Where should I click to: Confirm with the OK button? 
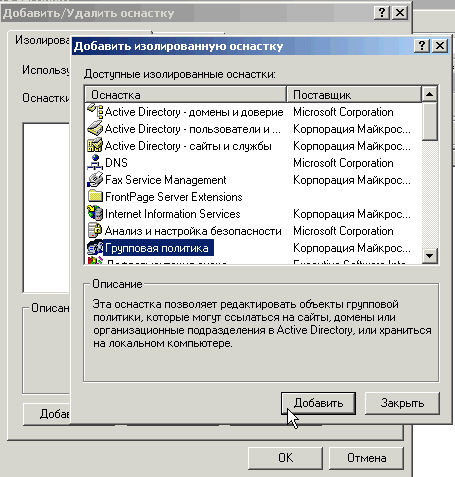click(286, 458)
